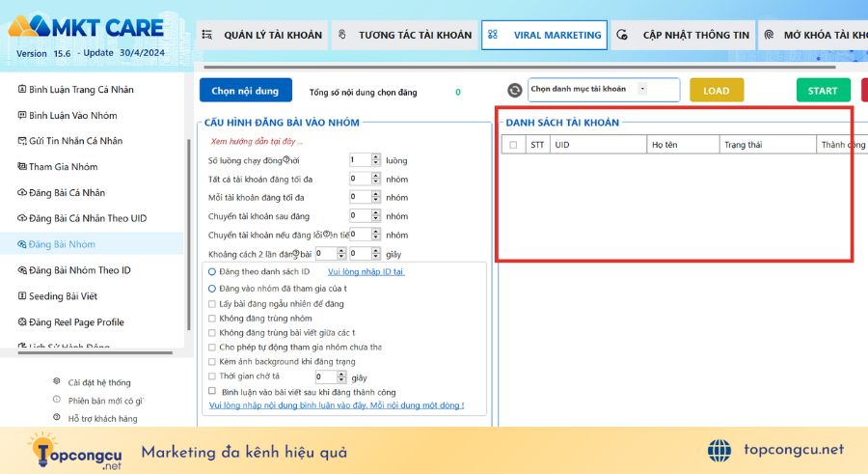Open Bình Luận Trang Cá Nhân menu item

[81, 89]
